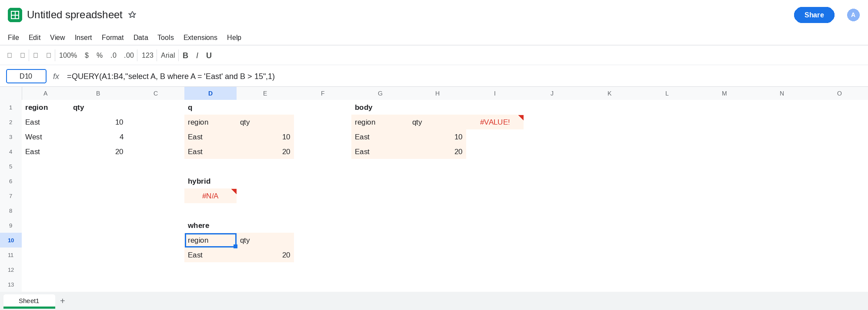This screenshot has height=310, width=868.
Task: Format as percent with % button
Action: click(100, 56)
